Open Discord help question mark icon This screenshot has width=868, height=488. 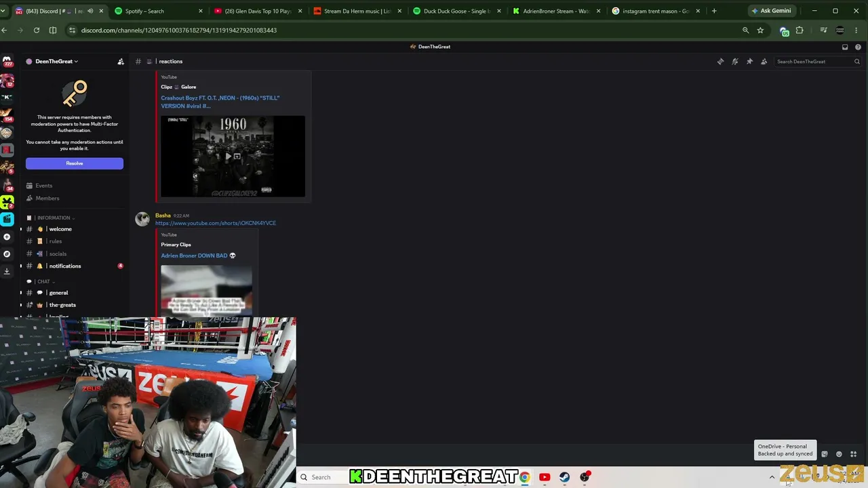(858, 47)
